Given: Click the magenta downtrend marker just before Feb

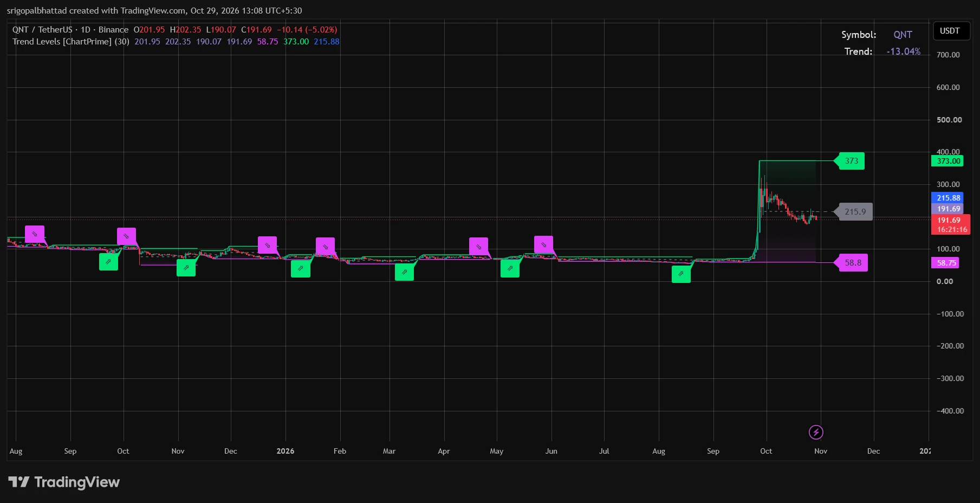Looking at the screenshot, I should [325, 246].
